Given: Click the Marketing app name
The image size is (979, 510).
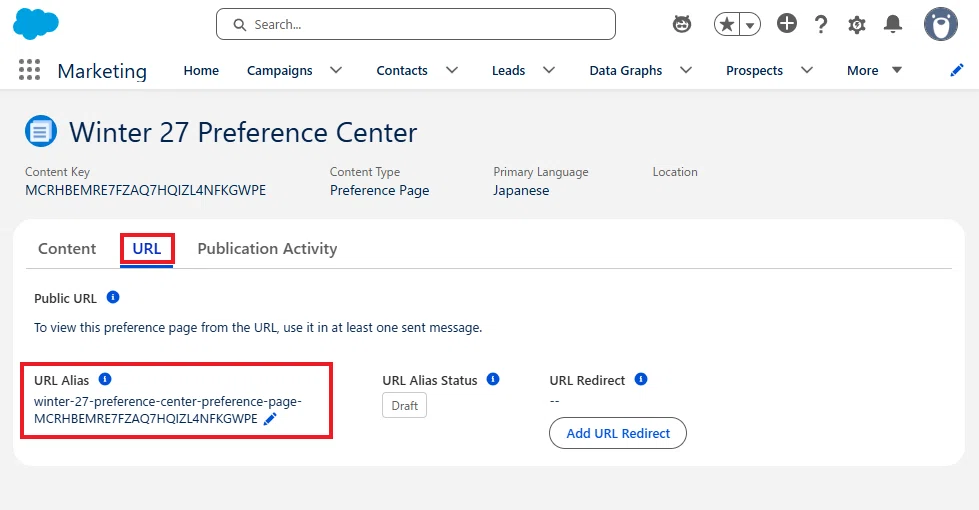Looking at the screenshot, I should tap(102, 71).
